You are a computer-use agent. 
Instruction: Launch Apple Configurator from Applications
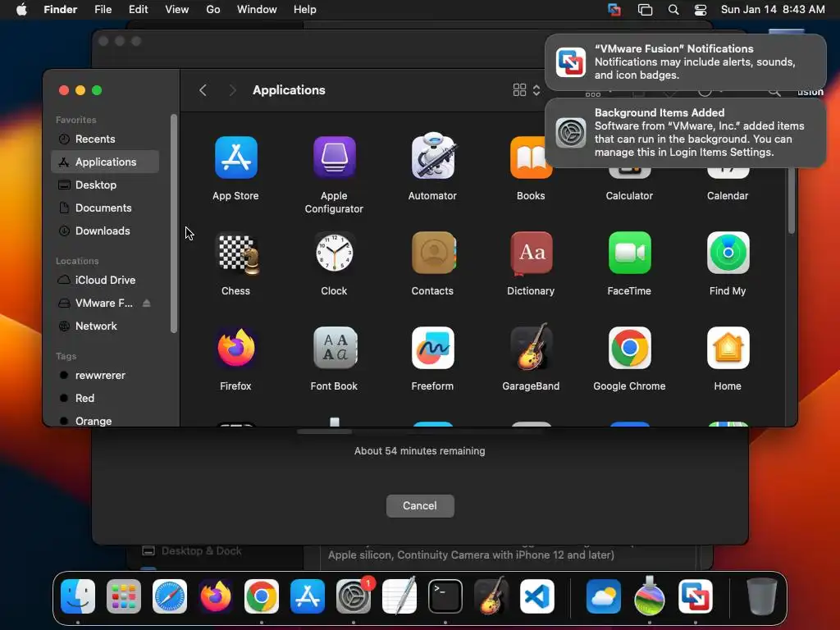[335, 157]
